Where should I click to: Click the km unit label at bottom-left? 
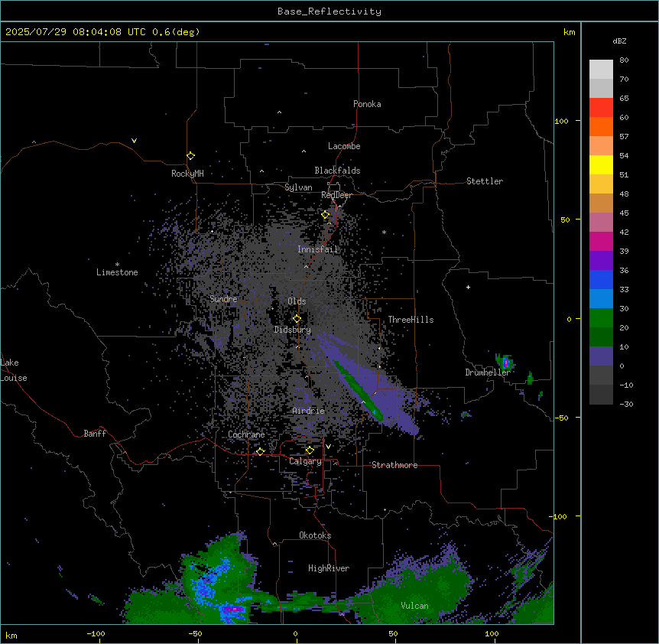coord(11,636)
